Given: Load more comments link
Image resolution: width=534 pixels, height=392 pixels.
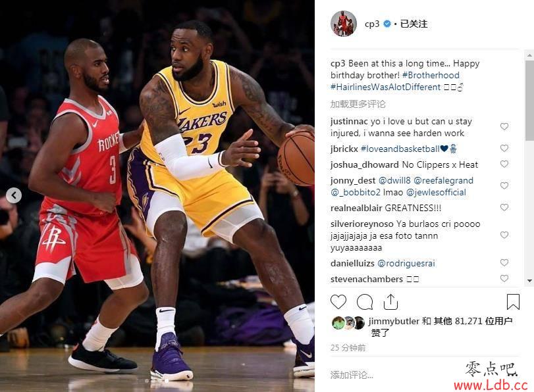Looking at the screenshot, I should click(358, 104).
